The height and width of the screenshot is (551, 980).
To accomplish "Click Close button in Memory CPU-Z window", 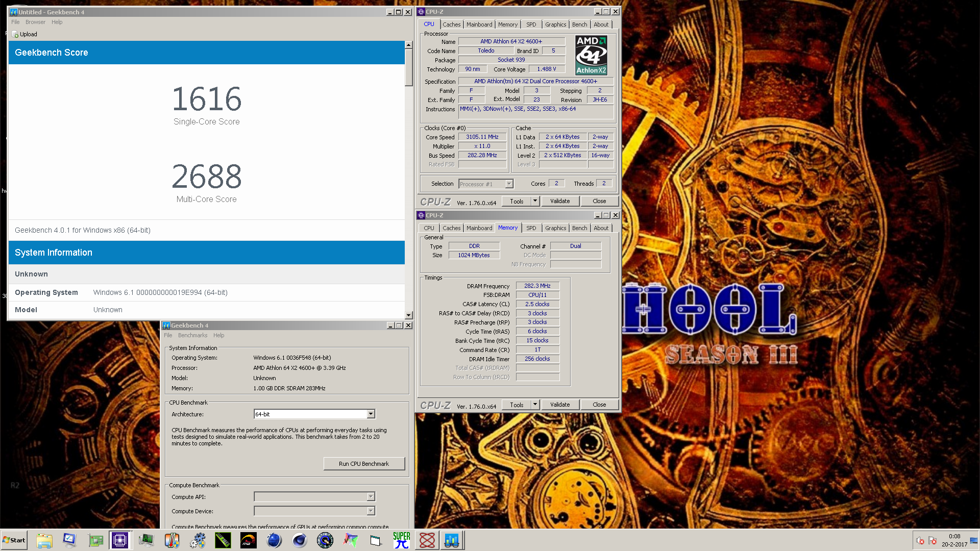I will click(x=599, y=405).
